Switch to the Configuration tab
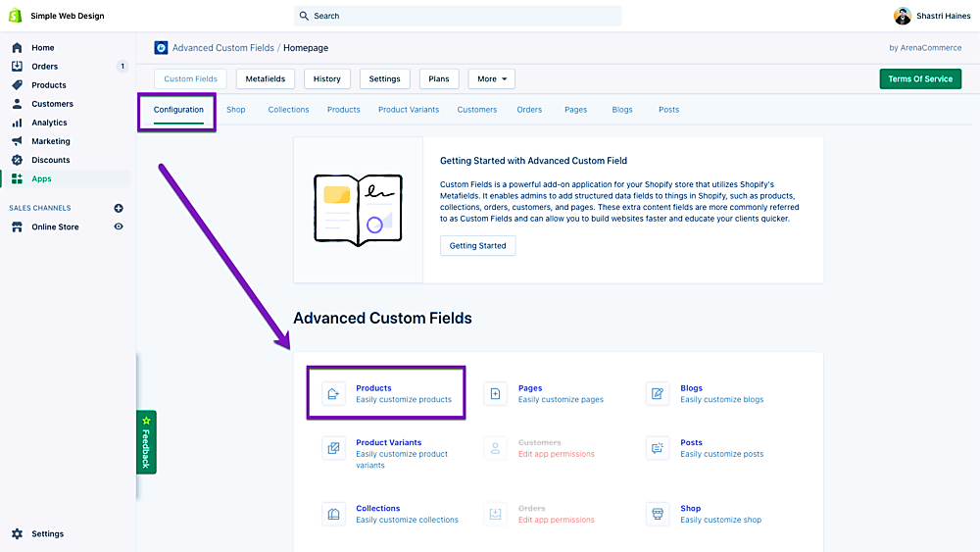The height and width of the screenshot is (552, 980). (178, 110)
